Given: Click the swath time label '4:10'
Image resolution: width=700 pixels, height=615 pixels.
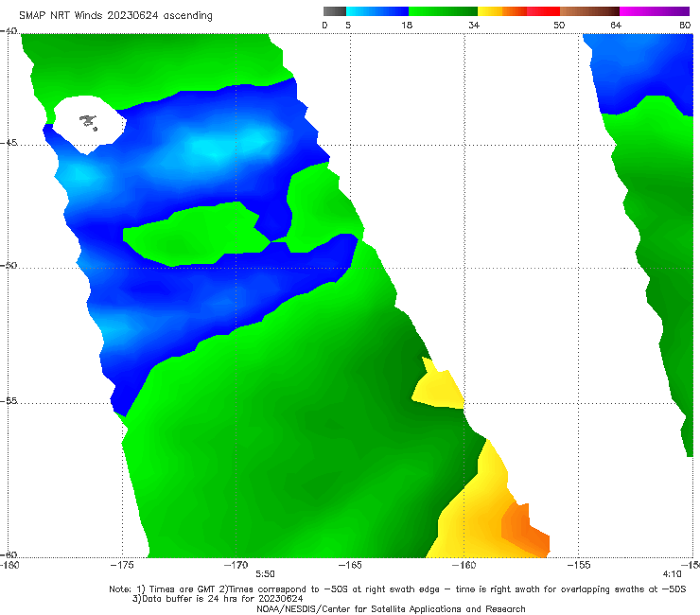Looking at the screenshot, I should point(673,574).
